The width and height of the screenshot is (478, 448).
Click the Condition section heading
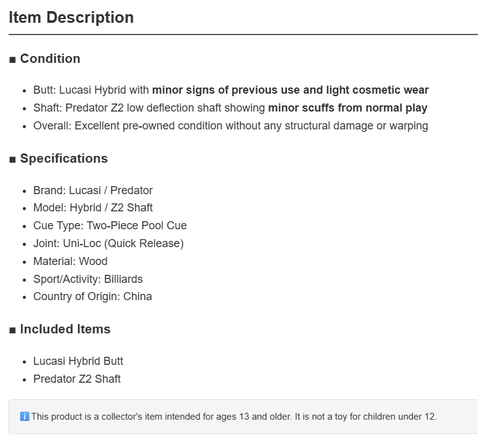(x=51, y=59)
